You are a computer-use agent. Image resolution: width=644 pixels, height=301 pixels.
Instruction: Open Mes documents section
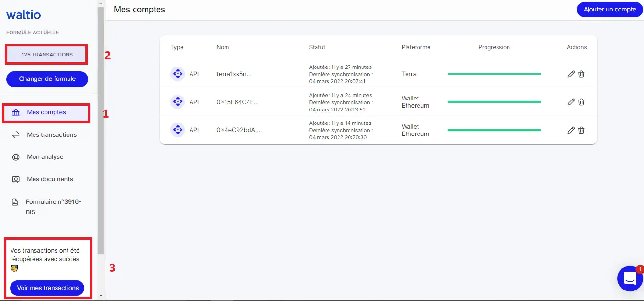pos(50,179)
